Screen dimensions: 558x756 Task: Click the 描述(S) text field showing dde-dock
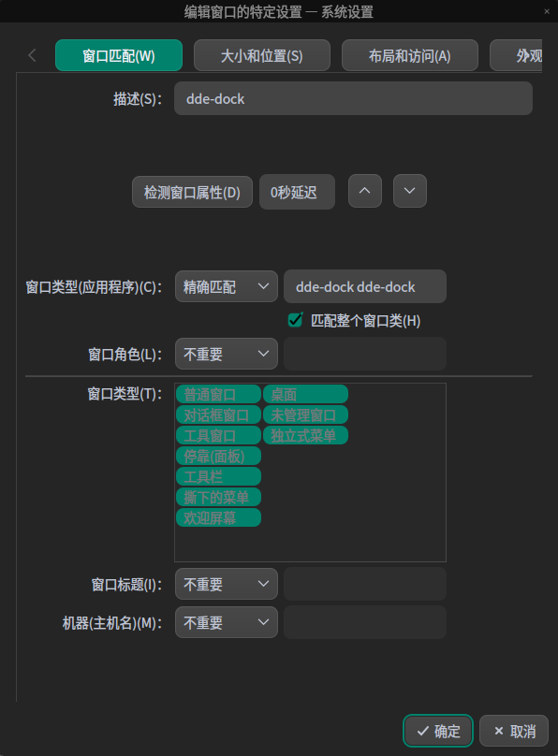point(353,97)
